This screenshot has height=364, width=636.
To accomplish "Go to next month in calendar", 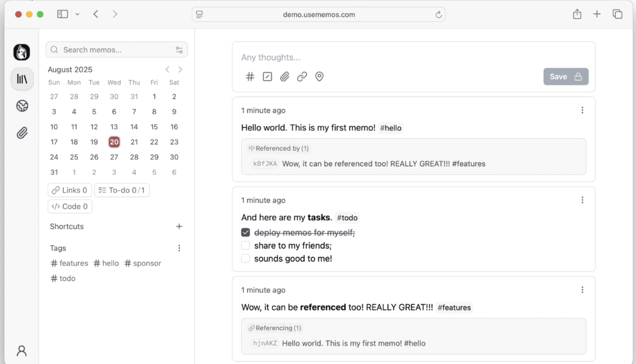I will (180, 70).
